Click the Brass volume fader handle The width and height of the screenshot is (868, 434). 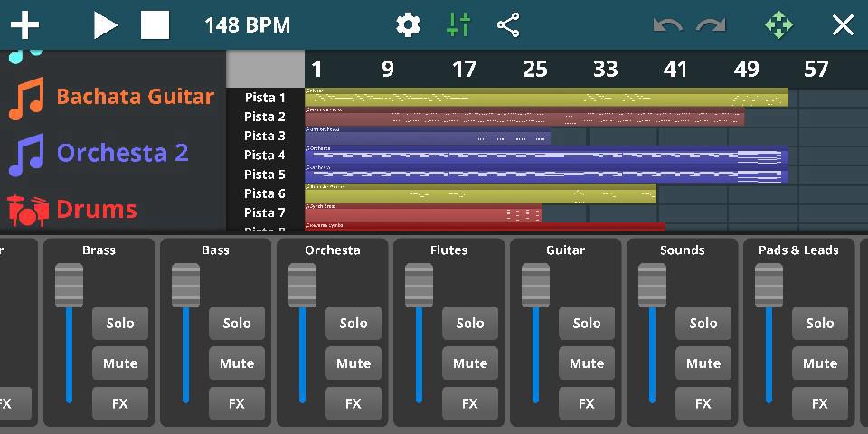point(70,285)
